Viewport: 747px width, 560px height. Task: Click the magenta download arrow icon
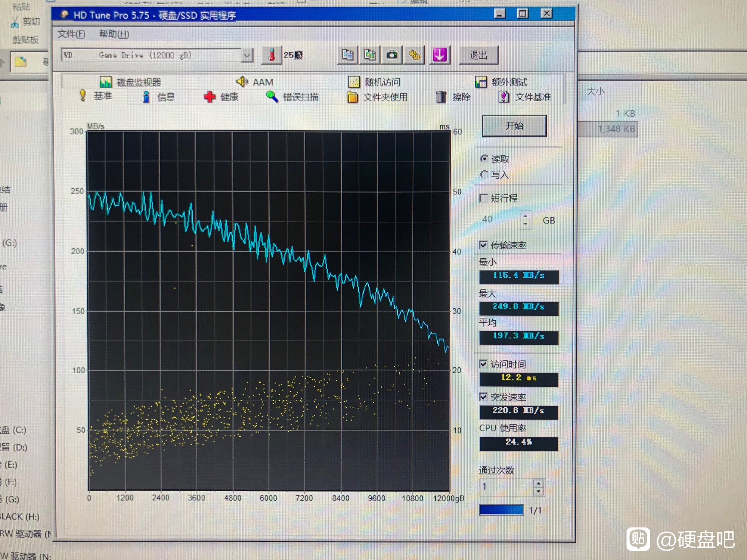click(x=440, y=55)
